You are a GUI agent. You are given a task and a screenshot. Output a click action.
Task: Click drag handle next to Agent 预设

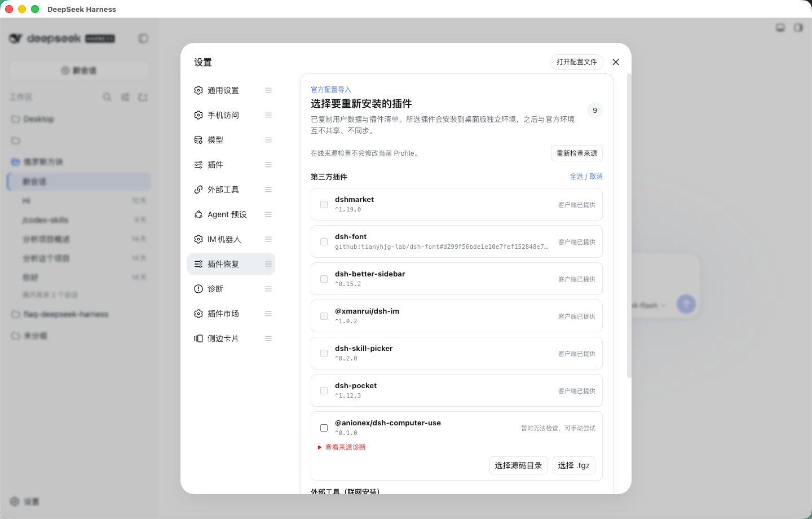pyautogui.click(x=268, y=214)
